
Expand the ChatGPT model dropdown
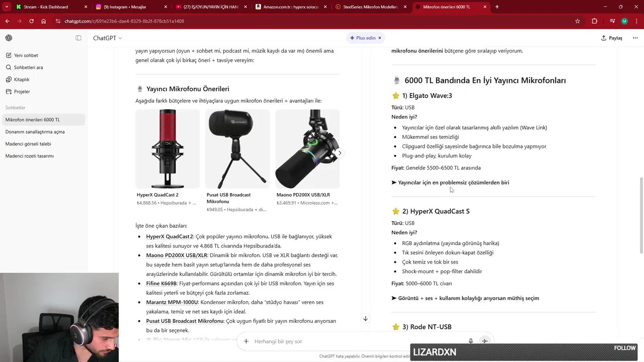pyautogui.click(x=107, y=38)
